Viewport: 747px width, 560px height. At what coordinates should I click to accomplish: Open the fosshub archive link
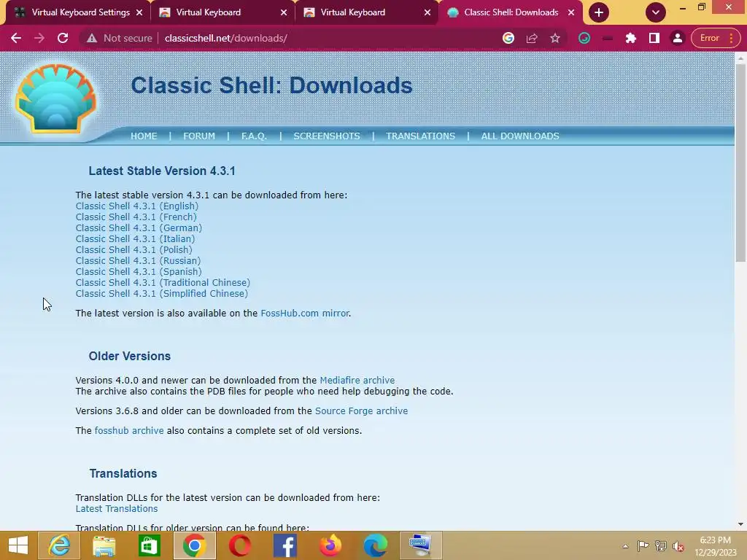[x=129, y=430]
